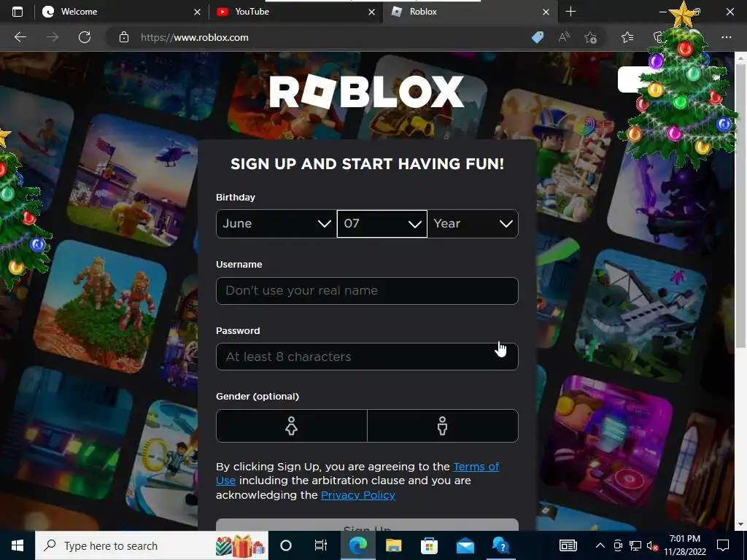Open Microsoft Edge from the taskbar

tap(357, 545)
